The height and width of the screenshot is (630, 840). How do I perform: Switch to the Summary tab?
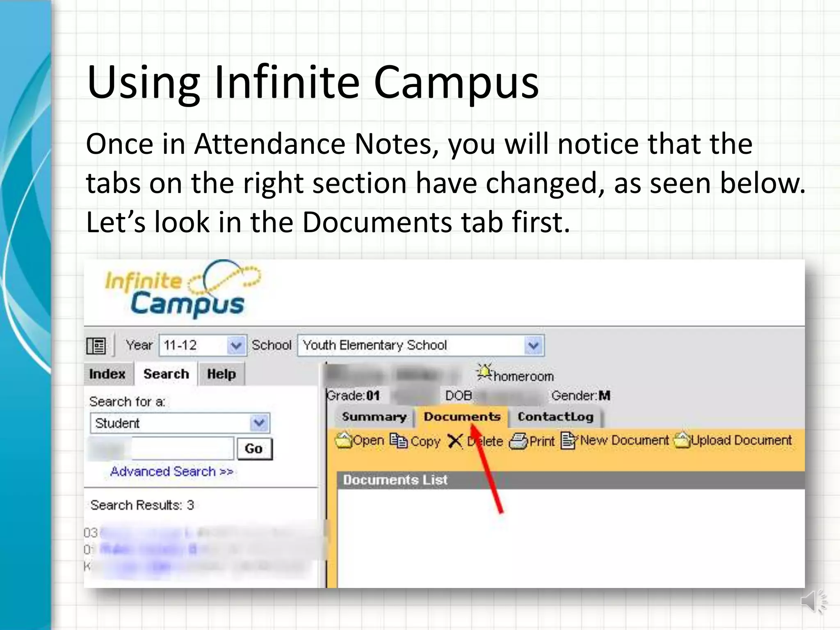coord(374,417)
